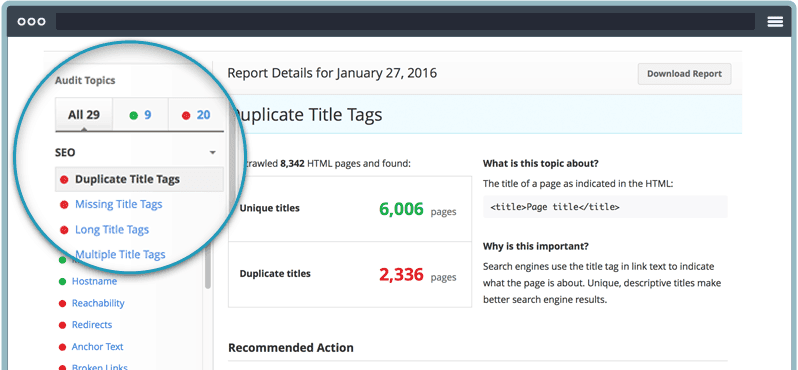Screen dimensions: 798x370
Task: Open the hamburger menu icon
Action: point(775,21)
